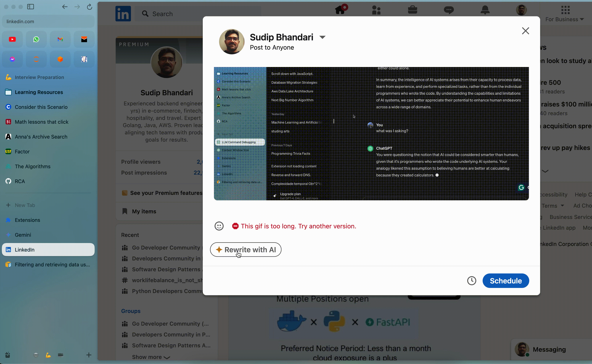
Task: Select the Learning Resources folder tab
Action: pos(39,92)
